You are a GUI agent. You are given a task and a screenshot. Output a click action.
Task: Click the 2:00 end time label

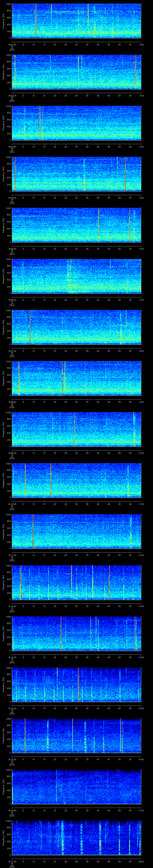[x=141, y=44]
